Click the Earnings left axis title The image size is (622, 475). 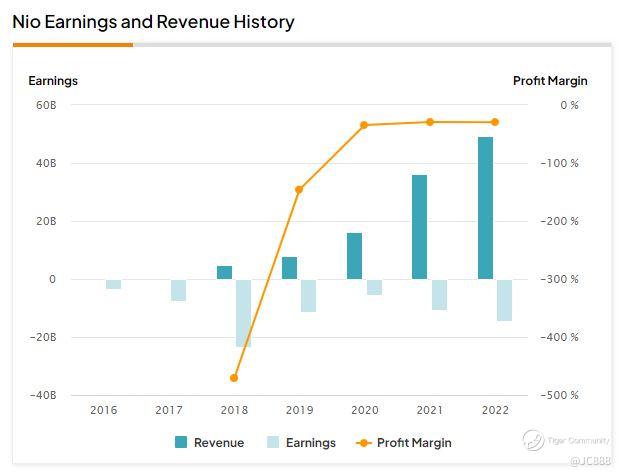(53, 81)
